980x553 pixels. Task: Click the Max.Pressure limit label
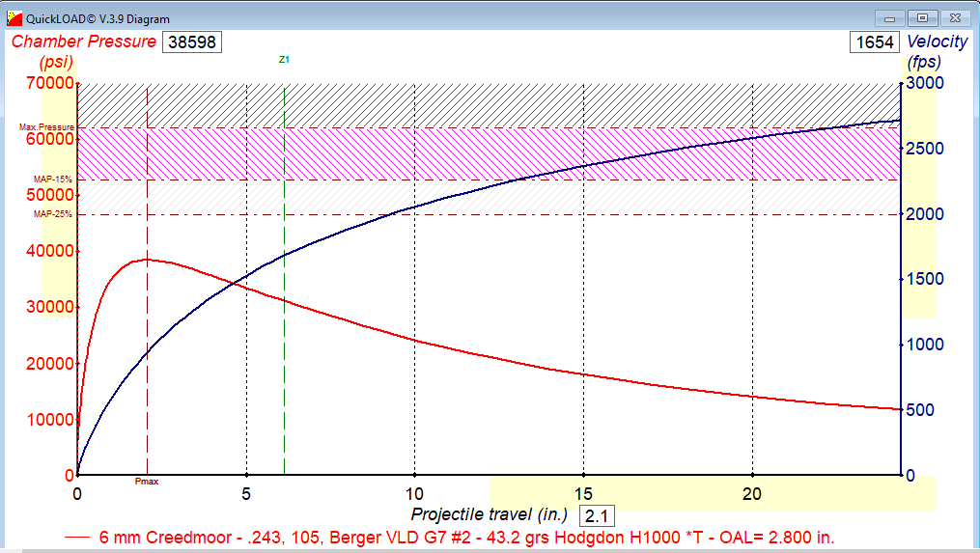[46, 127]
